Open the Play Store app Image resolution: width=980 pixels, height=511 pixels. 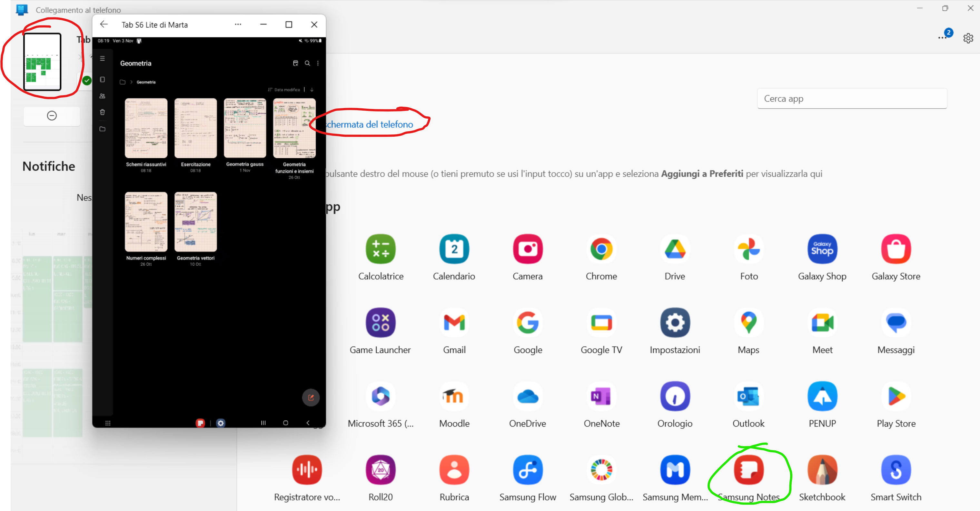pos(896,397)
